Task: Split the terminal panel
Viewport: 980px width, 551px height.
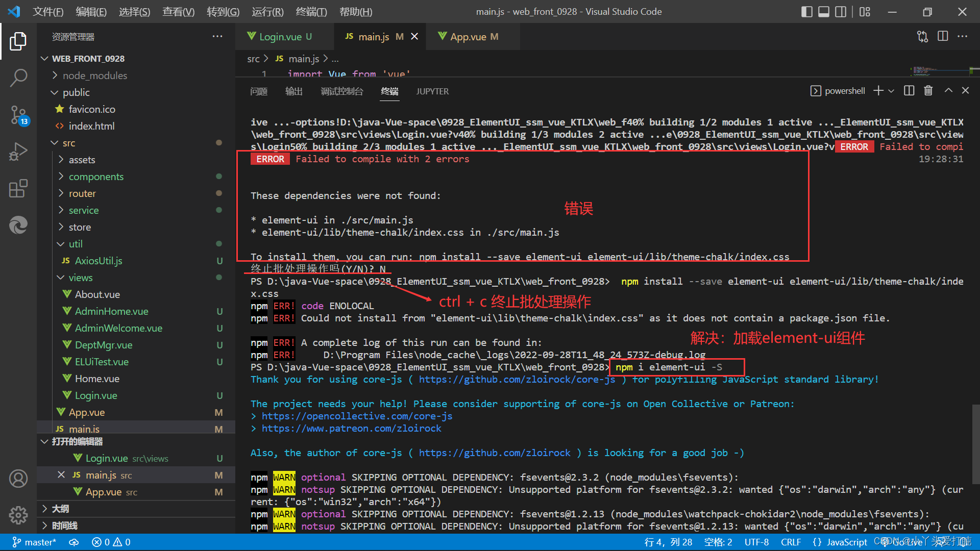Action: tap(909, 91)
